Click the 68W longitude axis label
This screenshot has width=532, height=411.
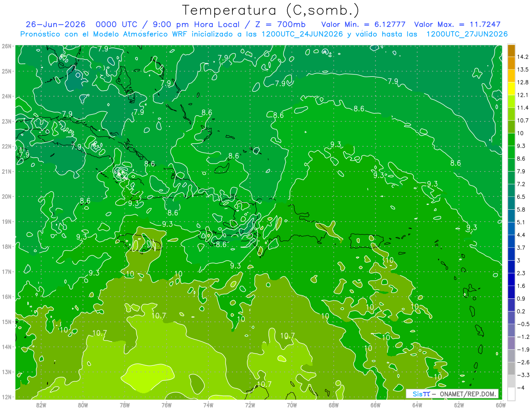coord(333,405)
